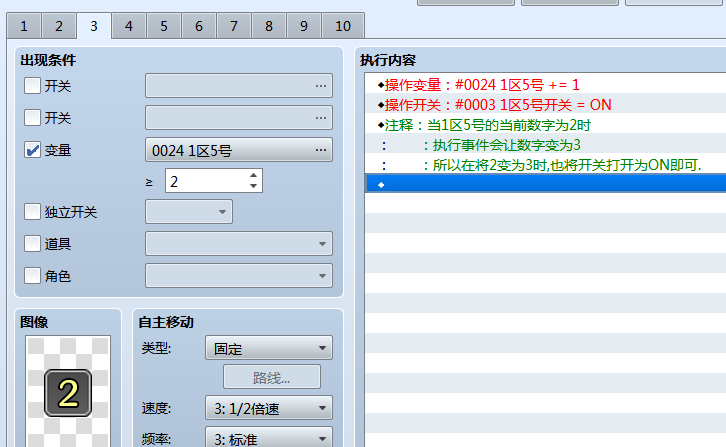Viewport: 726px width, 447px height.
Task: Tick the 独立开关 checkbox
Action: (32, 212)
